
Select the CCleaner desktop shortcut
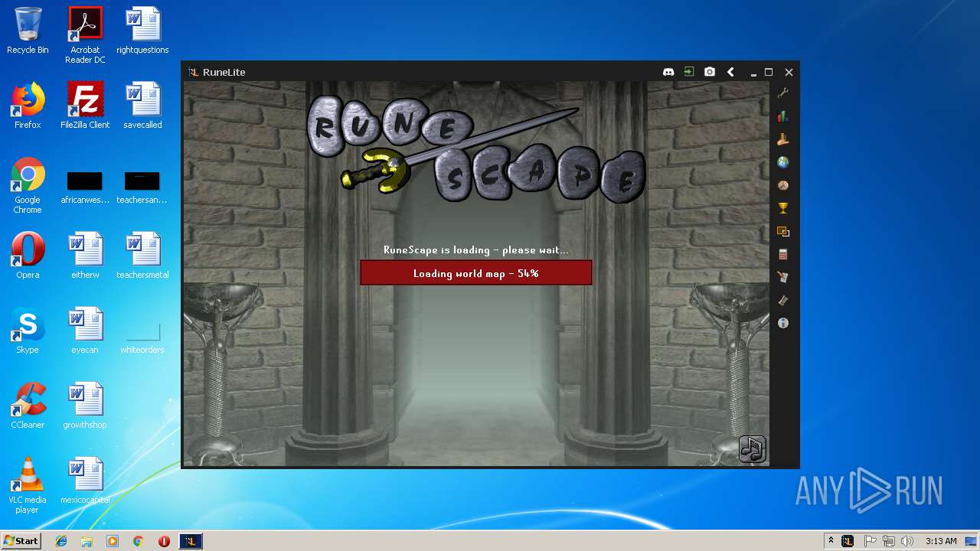coord(28,406)
